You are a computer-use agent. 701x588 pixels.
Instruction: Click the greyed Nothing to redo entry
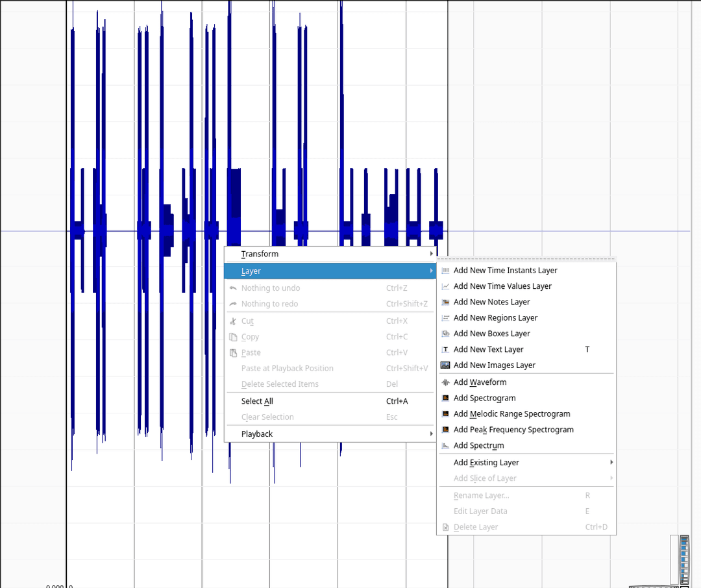point(330,304)
